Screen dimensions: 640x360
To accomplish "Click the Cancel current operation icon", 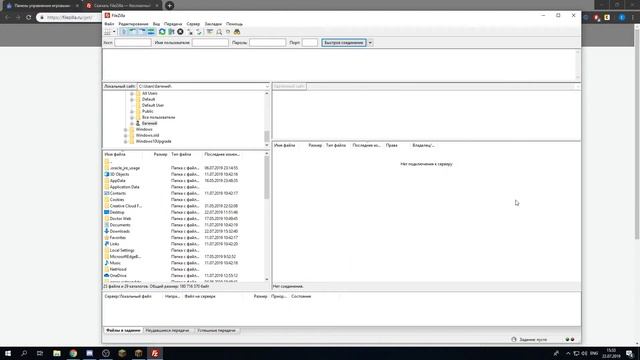I will [180, 32].
